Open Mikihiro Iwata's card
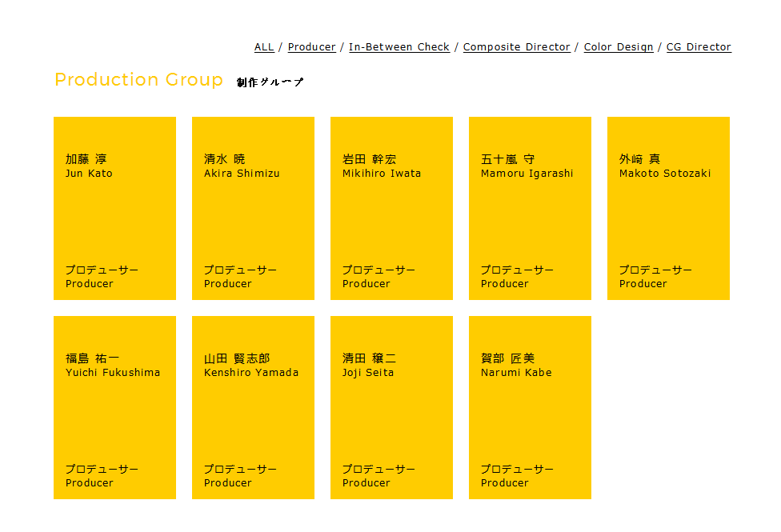Viewport: 781px width, 532px height. 391,208
